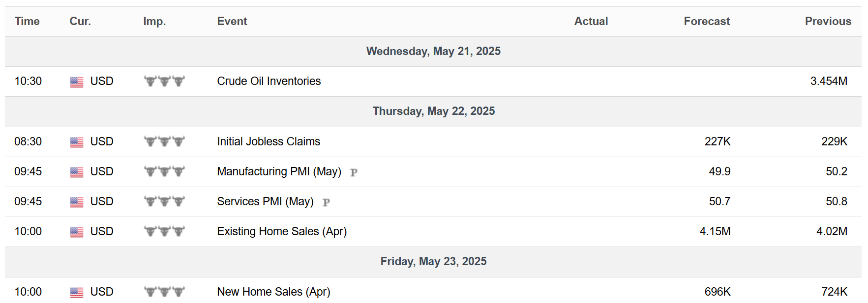Viewport: 868px width, 303px height.
Task: Click the importance bulls for New Home Sales
Action: [x=164, y=292]
